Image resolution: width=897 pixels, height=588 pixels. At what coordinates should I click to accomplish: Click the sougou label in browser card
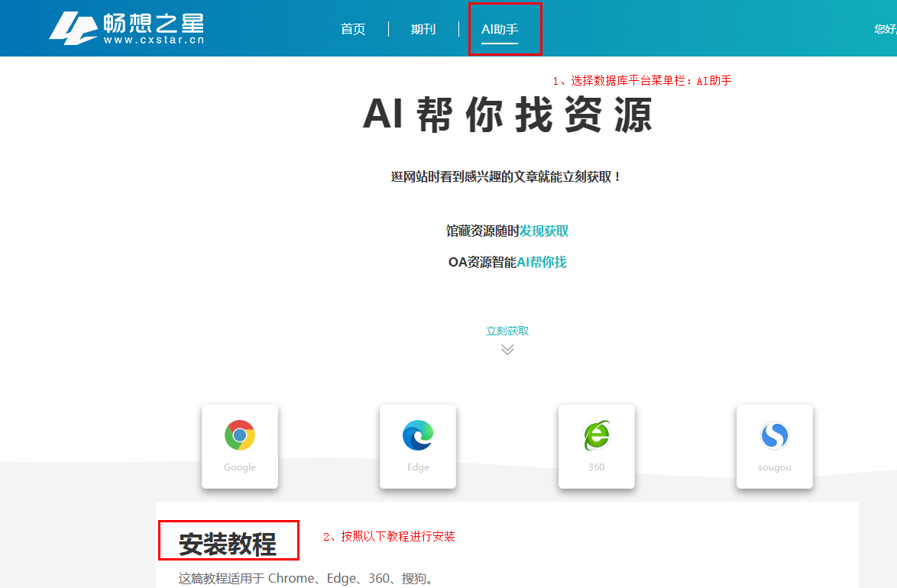coord(775,467)
